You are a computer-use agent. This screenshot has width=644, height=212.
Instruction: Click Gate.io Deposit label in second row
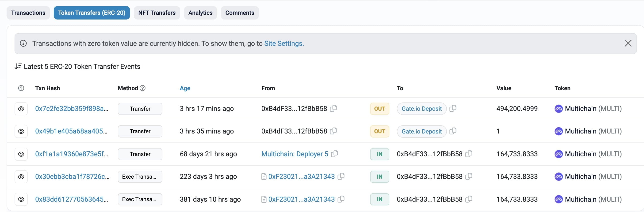[x=422, y=131]
